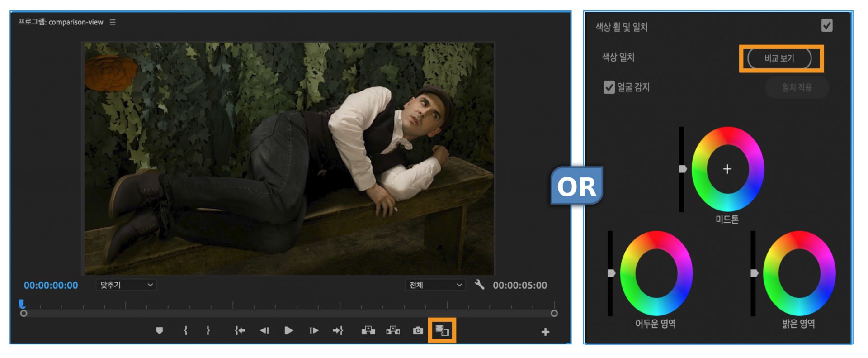This screenshot has width=868, height=358.
Task: Toggle the 색상 휠 및 일치 section checkbox
Action: (x=827, y=25)
